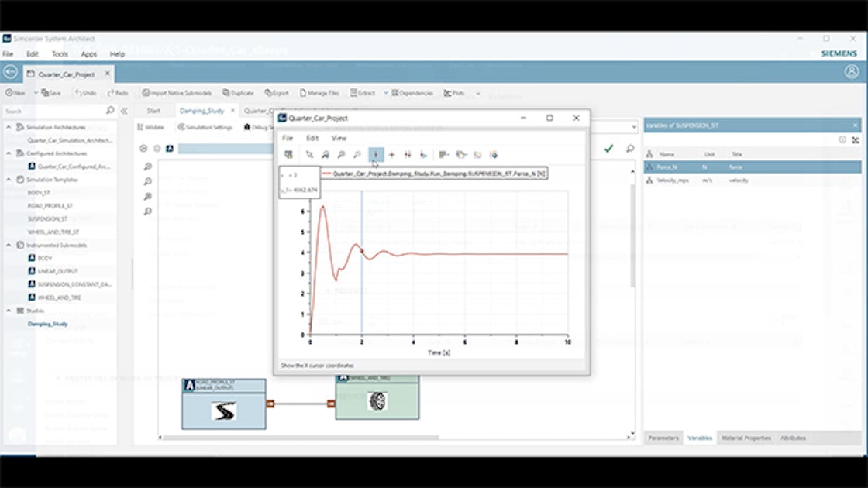Collapse the Simulation Templates tree section
The image size is (868, 488).
tap(9, 179)
